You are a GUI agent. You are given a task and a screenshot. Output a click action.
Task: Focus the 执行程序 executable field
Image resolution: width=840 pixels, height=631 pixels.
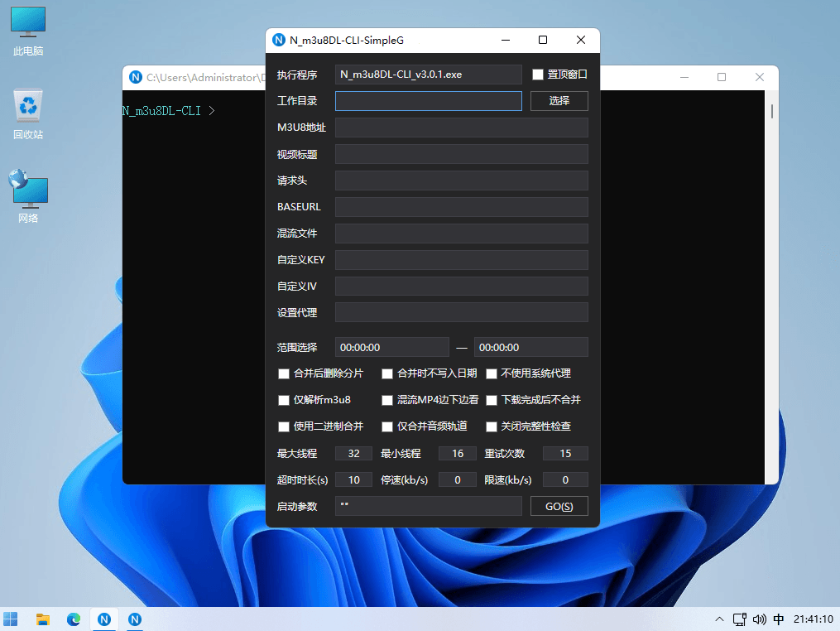coord(429,75)
